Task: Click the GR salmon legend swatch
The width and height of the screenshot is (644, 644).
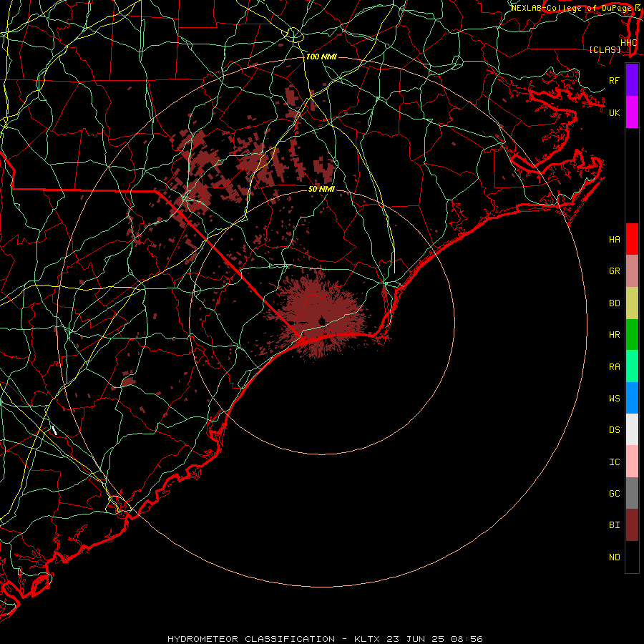Action: [632, 270]
